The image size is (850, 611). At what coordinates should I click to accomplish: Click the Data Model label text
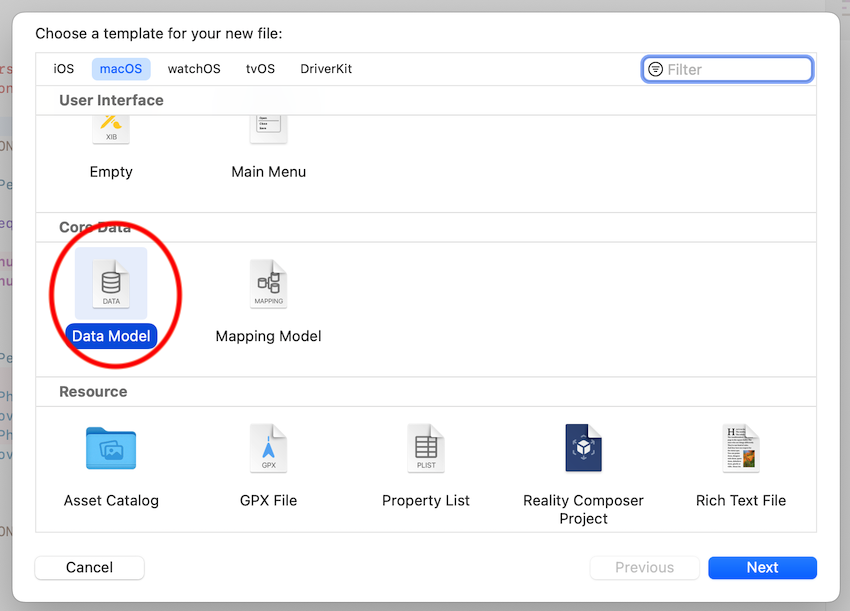pyautogui.click(x=111, y=336)
